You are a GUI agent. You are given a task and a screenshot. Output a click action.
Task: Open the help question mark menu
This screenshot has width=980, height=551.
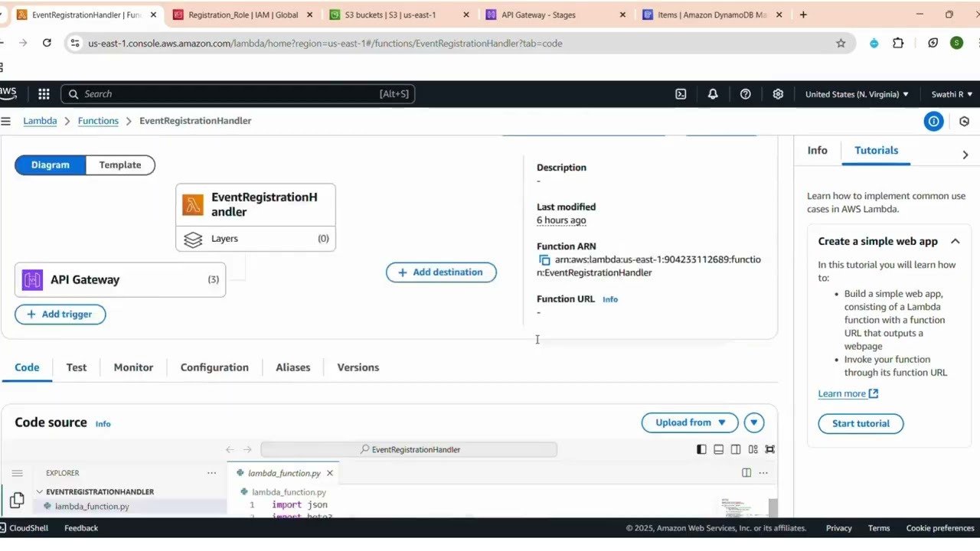tap(745, 94)
